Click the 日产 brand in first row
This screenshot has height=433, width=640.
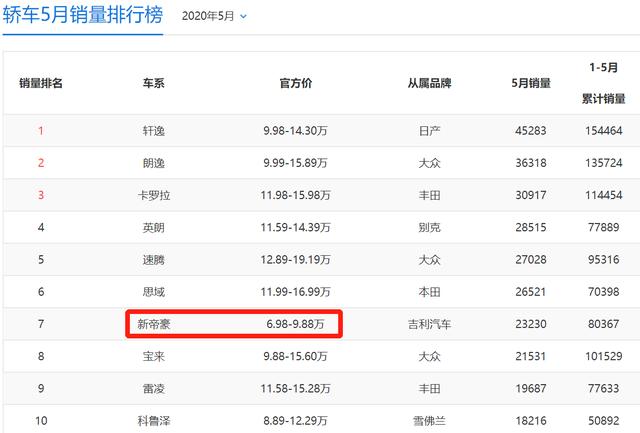(429, 130)
